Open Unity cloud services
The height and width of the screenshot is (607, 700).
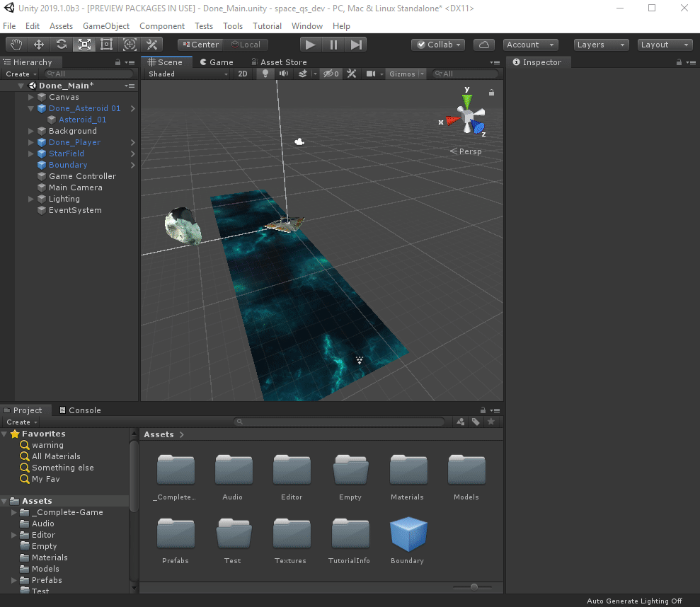click(484, 44)
